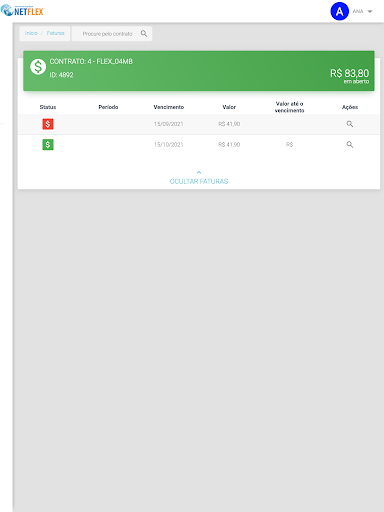The image size is (384, 512).
Task: View details of the 15/10/2021 invoice
Action: pyautogui.click(x=350, y=144)
